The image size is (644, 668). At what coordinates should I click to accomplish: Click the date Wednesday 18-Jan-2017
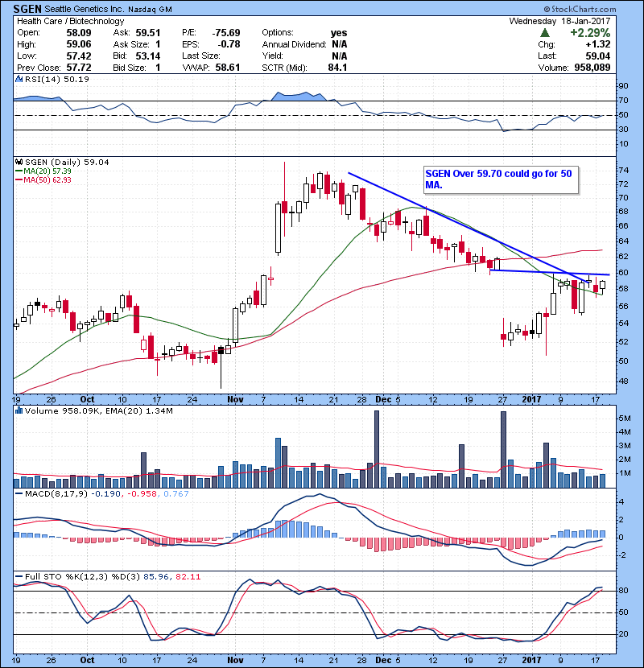point(559,21)
